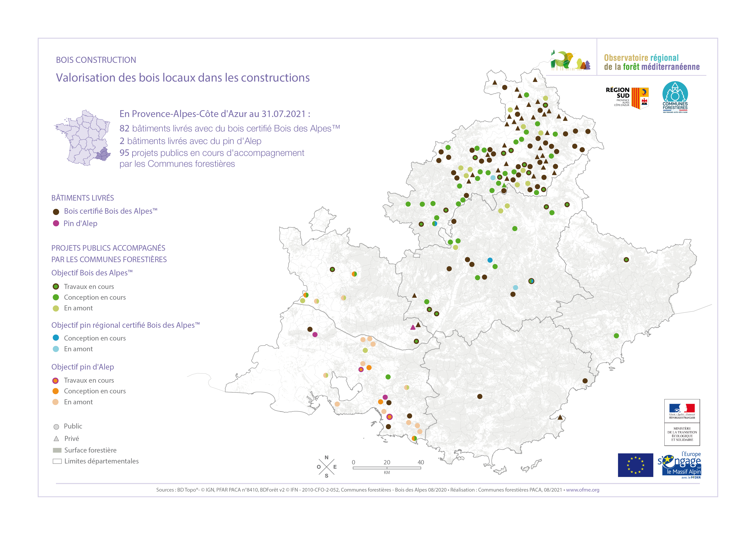Click the Sources credit line text
The height and width of the screenshot is (535, 756).
[x=378, y=490]
